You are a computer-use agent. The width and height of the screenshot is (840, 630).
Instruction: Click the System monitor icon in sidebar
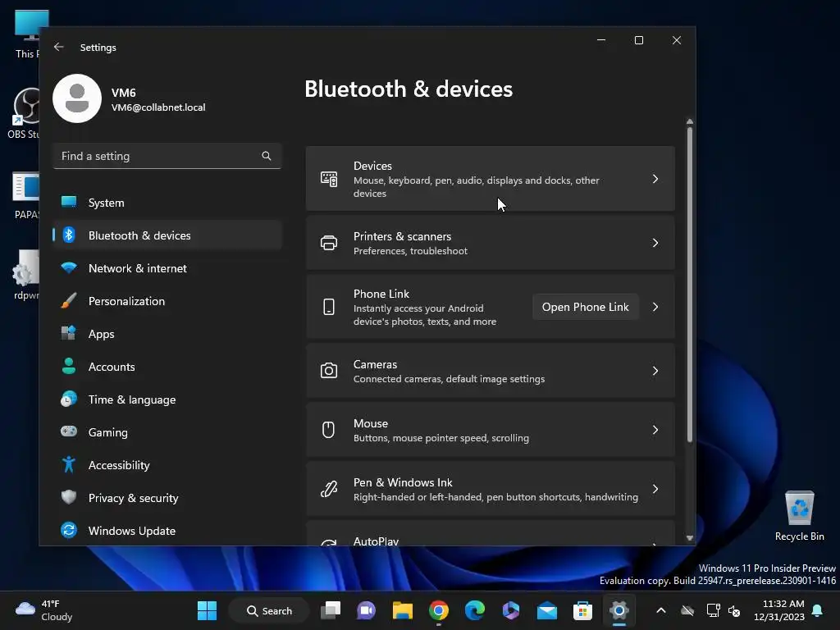coord(69,202)
